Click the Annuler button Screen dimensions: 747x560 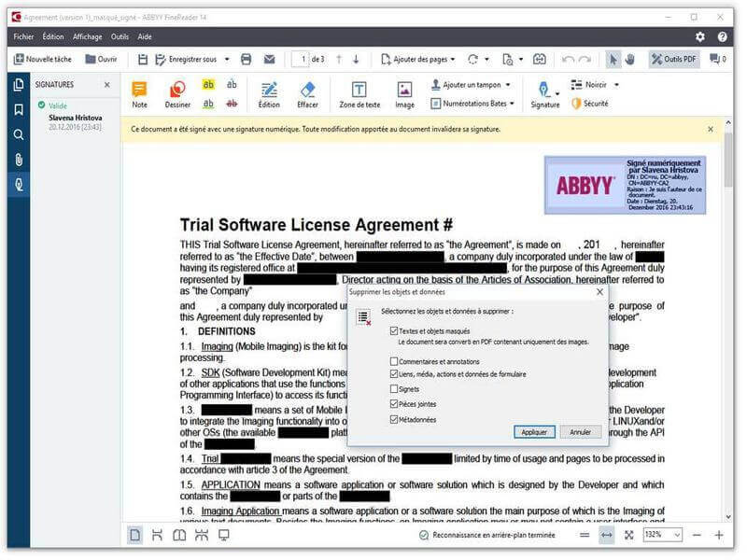pyautogui.click(x=580, y=432)
